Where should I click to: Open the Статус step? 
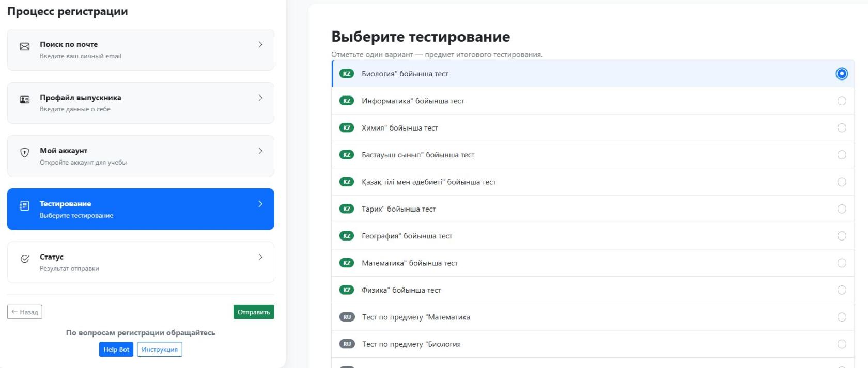click(141, 262)
